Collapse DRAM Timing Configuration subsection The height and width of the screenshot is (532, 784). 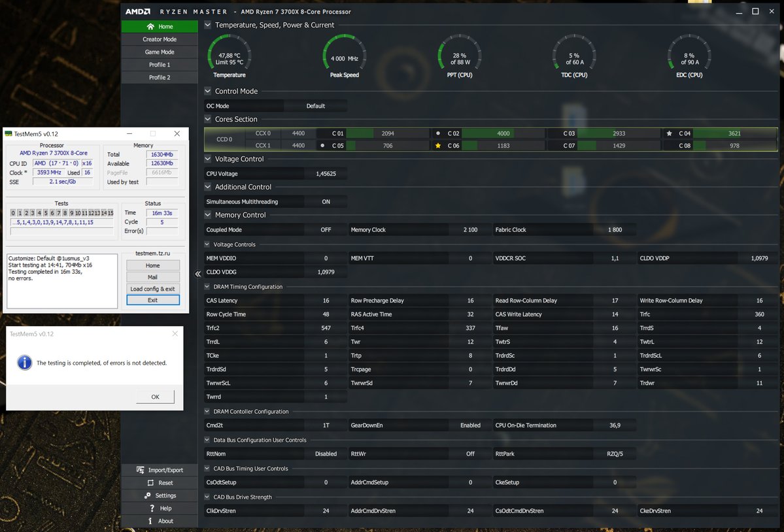207,287
